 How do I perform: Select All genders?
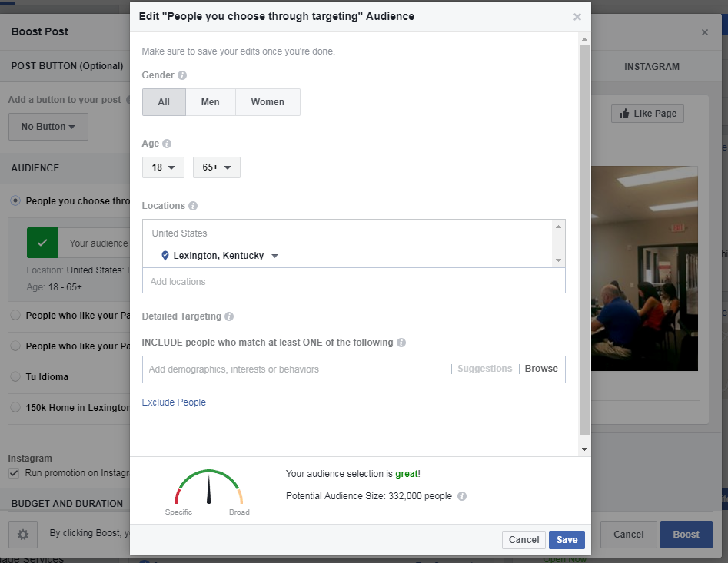[164, 102]
